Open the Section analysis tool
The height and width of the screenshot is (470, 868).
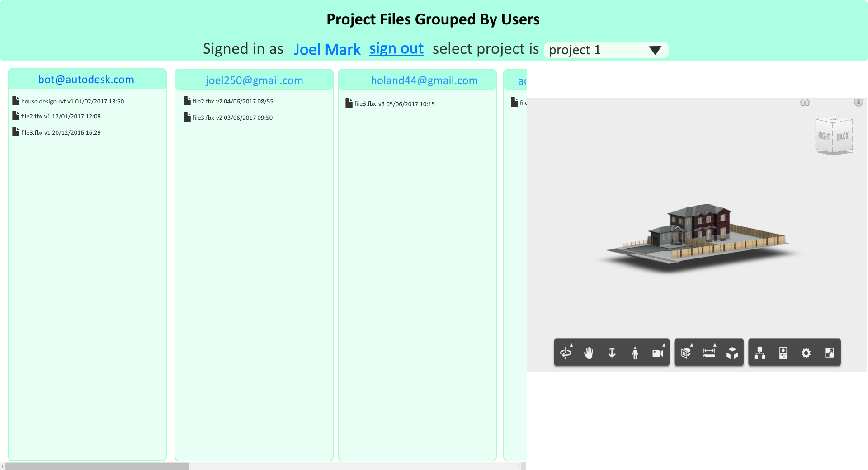pyautogui.click(x=686, y=352)
